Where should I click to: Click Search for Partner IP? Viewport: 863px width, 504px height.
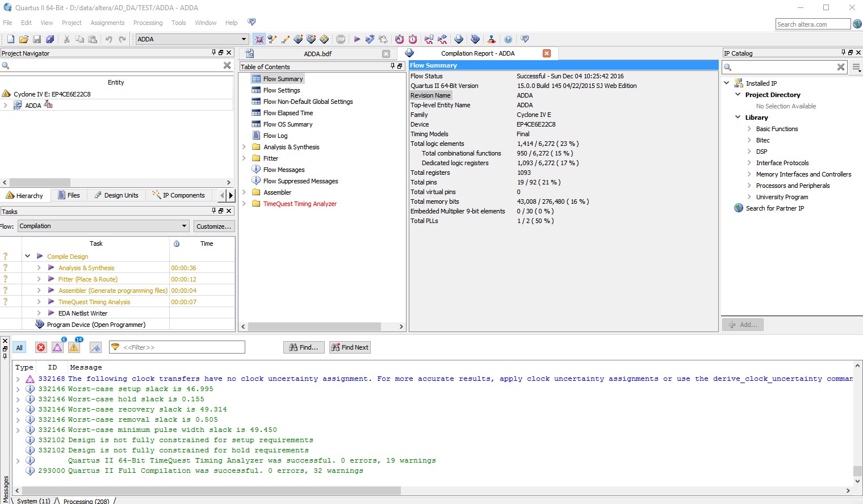coord(774,208)
